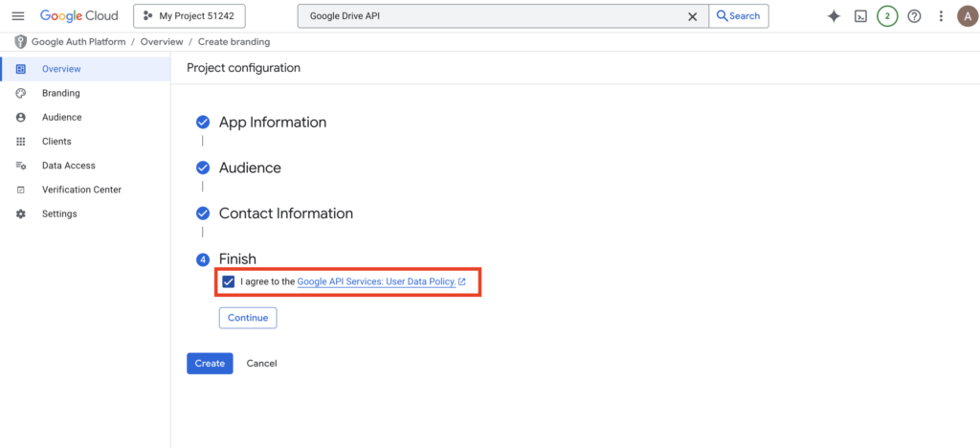
Task: Open Verification Center in sidebar
Action: [81, 190]
